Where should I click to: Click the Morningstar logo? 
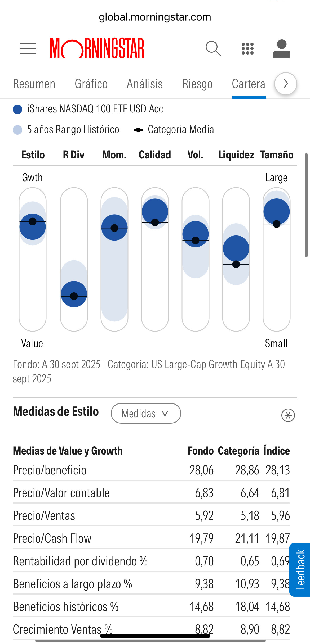coord(97,48)
